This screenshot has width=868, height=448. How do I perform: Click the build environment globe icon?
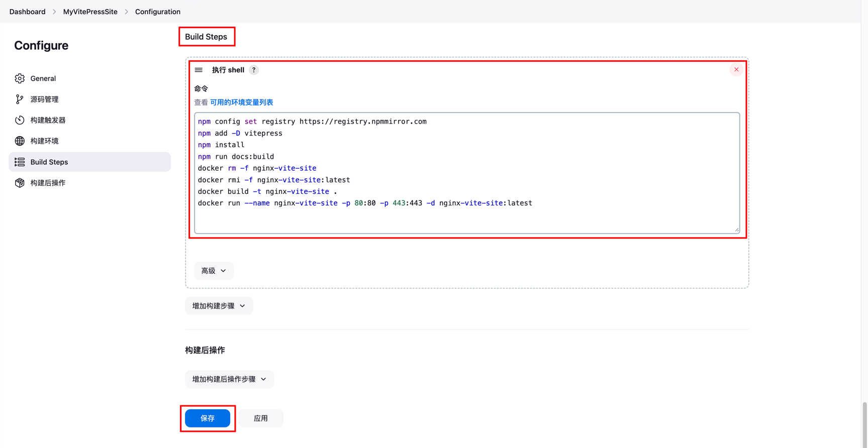coord(20,141)
